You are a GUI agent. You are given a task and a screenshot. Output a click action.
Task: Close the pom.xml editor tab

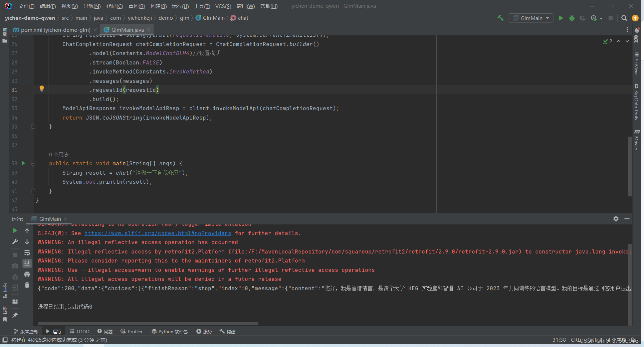click(x=95, y=30)
